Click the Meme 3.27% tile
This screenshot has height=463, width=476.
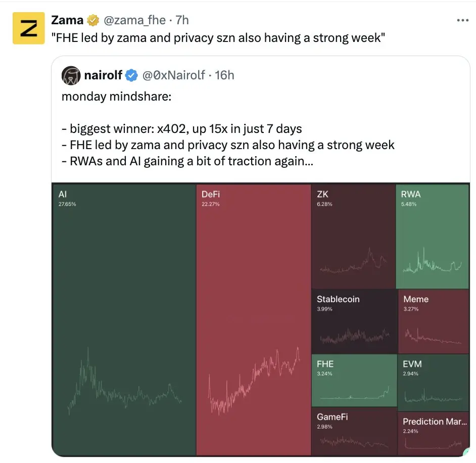[x=434, y=321]
